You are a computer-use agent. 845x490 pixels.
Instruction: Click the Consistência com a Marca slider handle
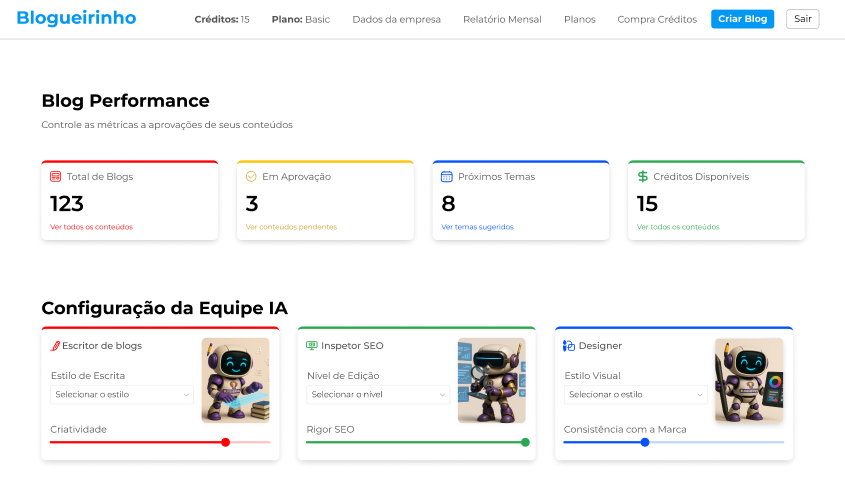(x=645, y=443)
